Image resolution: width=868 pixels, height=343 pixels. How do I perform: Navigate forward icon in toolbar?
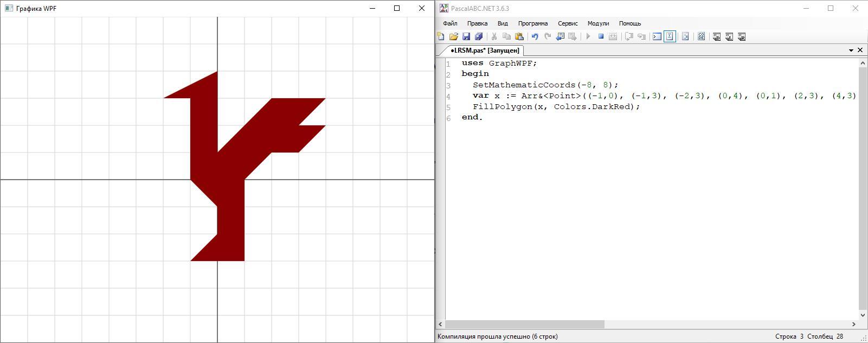coord(572,36)
